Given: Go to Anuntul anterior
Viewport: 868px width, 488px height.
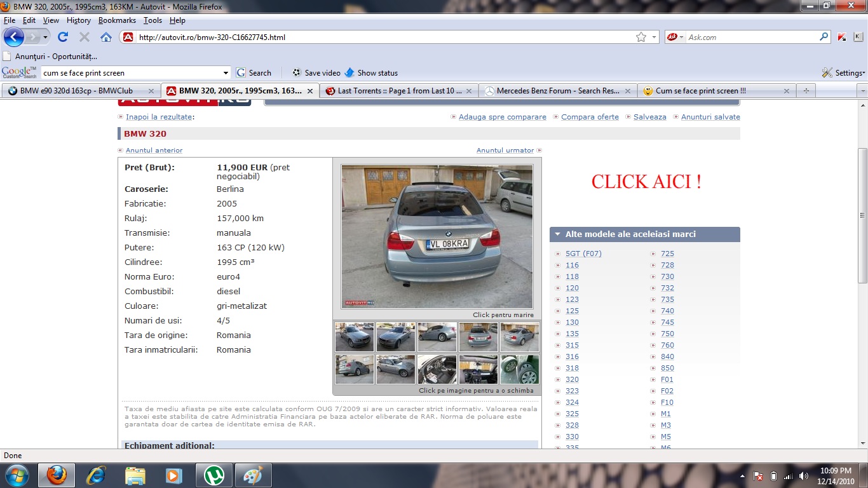Looking at the screenshot, I should tap(154, 151).
